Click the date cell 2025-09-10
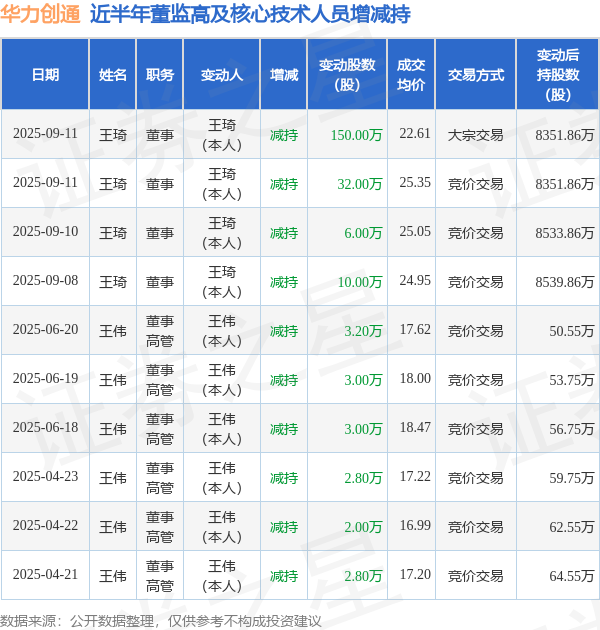600x630 pixels. tap(45, 231)
